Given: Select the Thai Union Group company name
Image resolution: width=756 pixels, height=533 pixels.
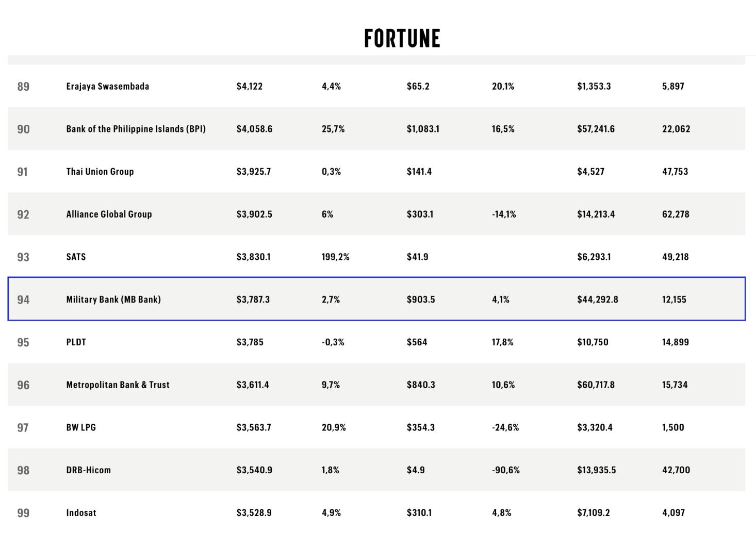Looking at the screenshot, I should (100, 172).
